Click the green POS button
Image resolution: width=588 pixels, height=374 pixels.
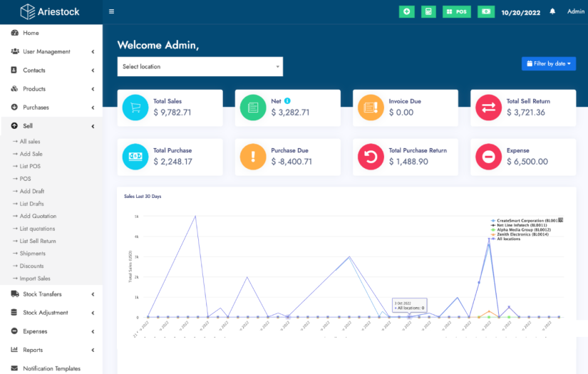[456, 11]
